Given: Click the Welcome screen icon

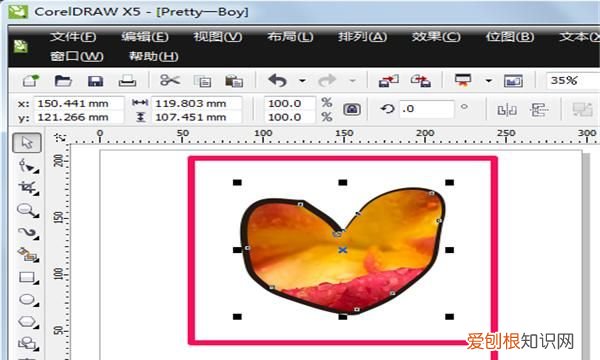Looking at the screenshot, I should click(513, 81).
